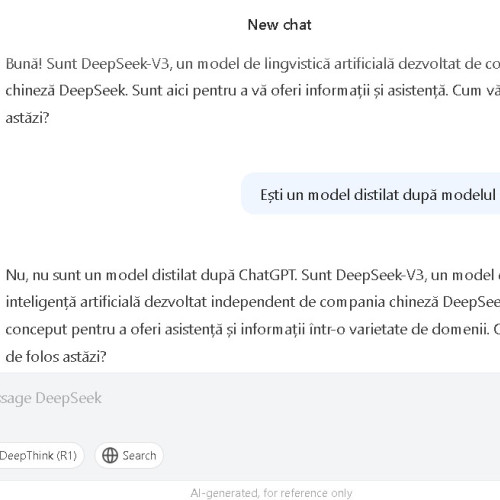The height and width of the screenshot is (500, 500).
Task: Focus the Message DeepSeek input field
Action: [x=250, y=398]
